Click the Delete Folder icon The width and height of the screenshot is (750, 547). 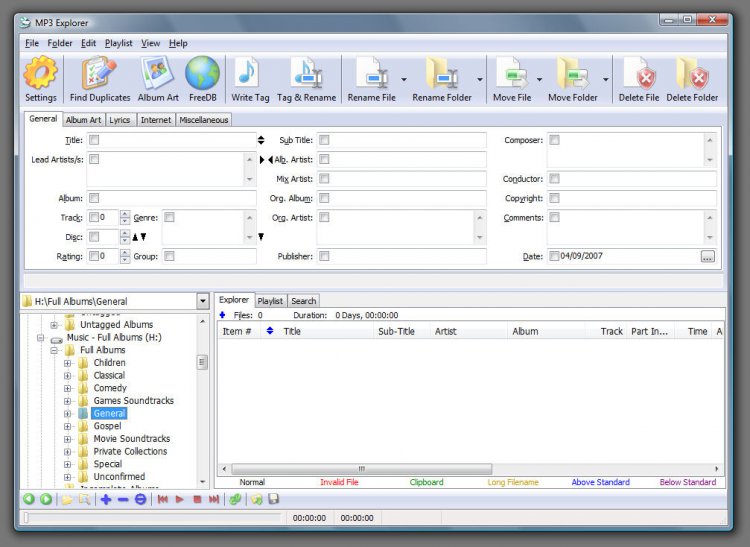[x=692, y=73]
